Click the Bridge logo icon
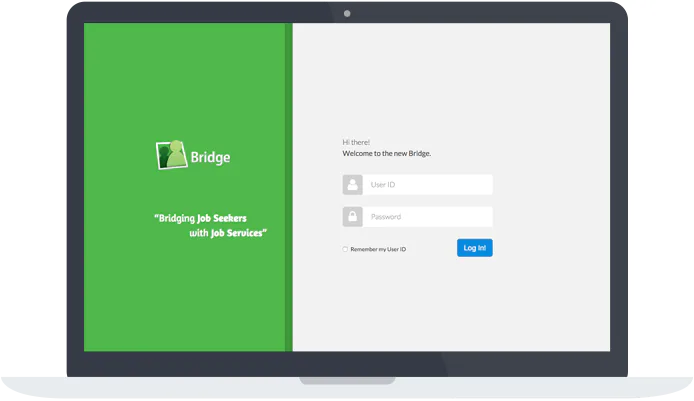Viewport: 694px width, 401px height. [x=171, y=154]
